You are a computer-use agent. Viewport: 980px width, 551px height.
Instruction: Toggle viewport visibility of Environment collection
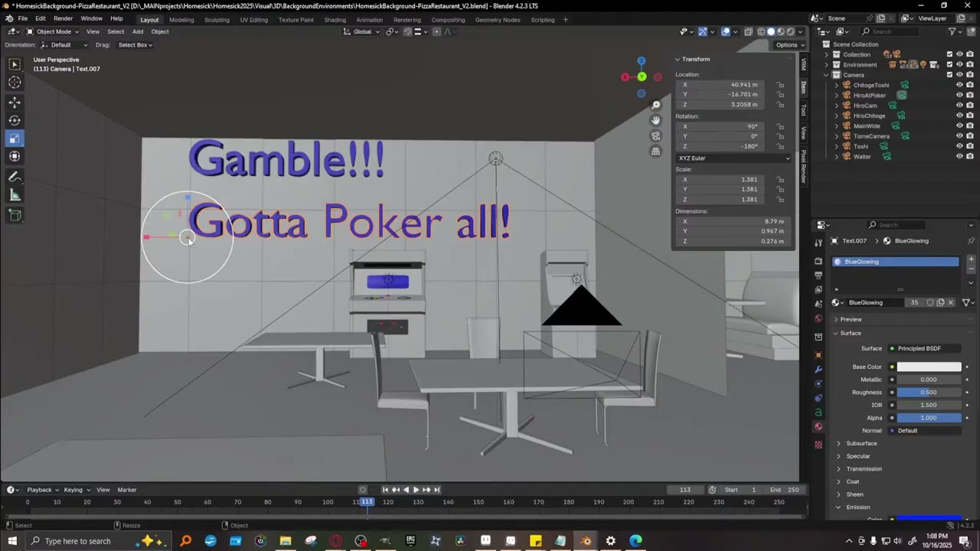(x=959, y=65)
